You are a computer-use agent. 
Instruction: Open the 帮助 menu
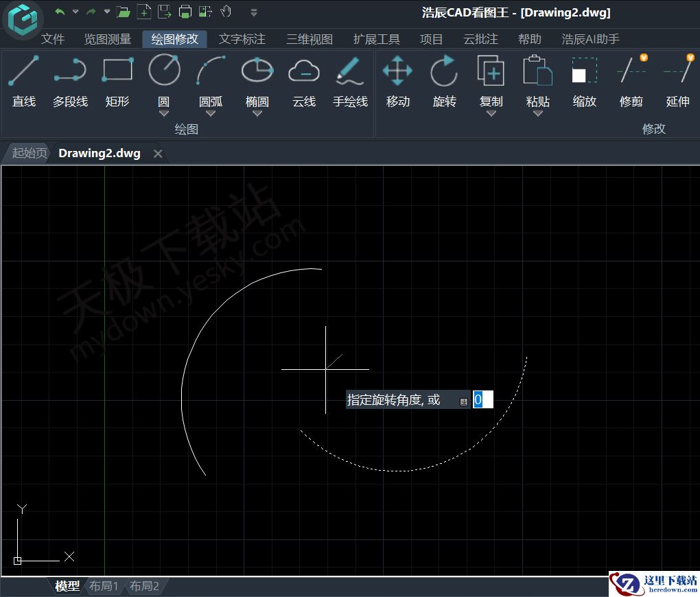[530, 39]
